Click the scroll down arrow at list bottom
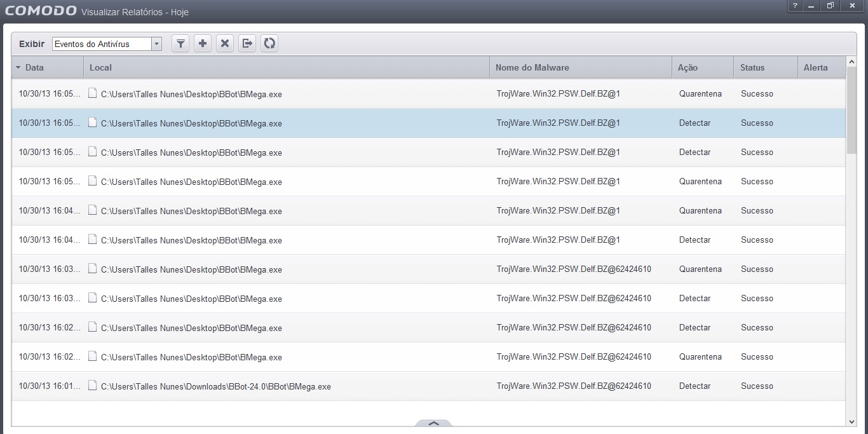868x434 pixels. [x=851, y=421]
